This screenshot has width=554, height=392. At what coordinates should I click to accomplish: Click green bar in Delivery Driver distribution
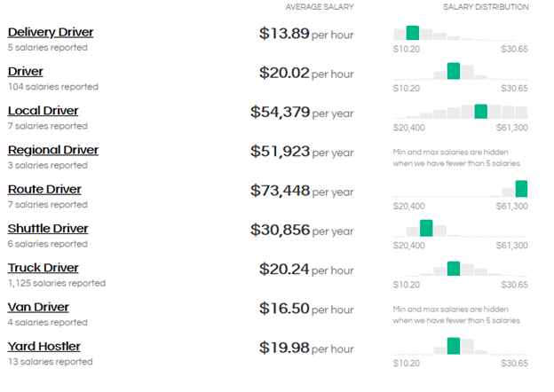coord(413,33)
